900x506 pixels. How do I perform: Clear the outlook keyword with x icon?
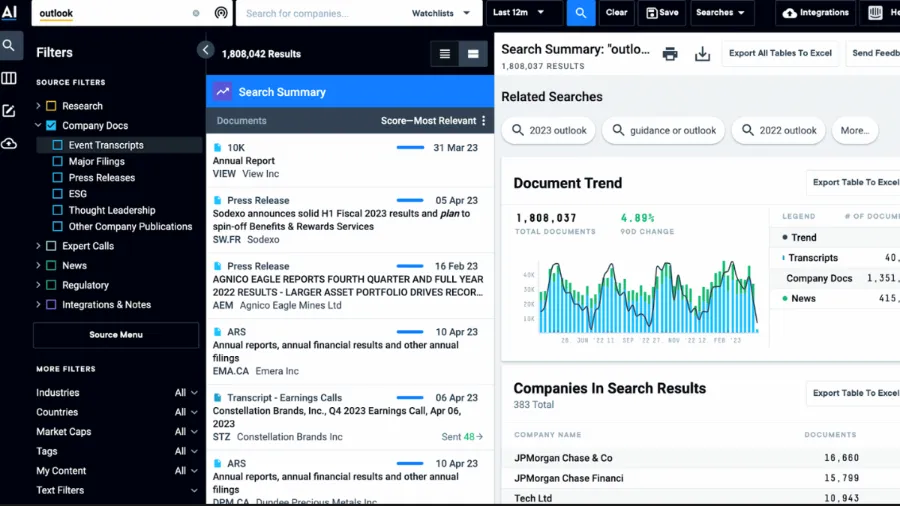tap(196, 13)
